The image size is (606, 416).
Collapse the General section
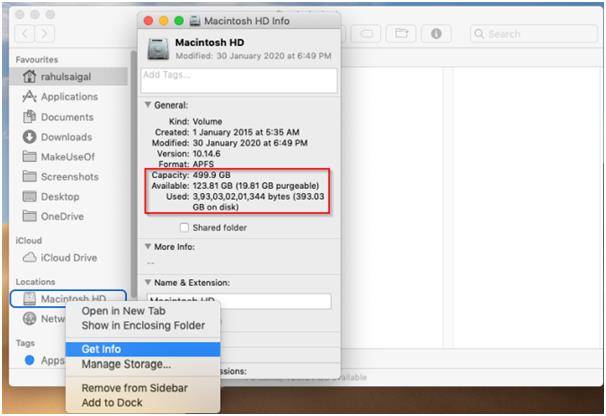tap(148, 105)
